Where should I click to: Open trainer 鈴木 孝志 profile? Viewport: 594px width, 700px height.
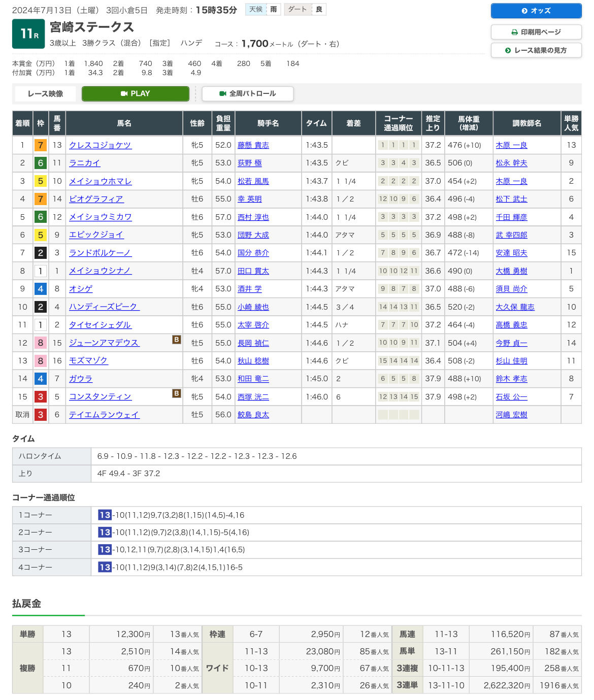coord(511,379)
